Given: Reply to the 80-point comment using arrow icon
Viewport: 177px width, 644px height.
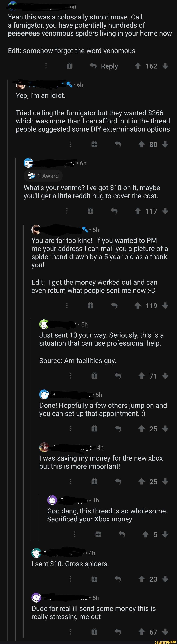Looking at the screenshot, I should tap(118, 144).
